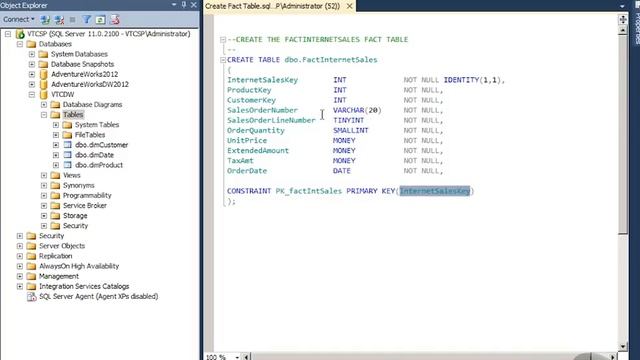Image resolution: width=640 pixels, height=360 pixels.
Task: Select Database Snapshots folder icon
Action: point(43,64)
